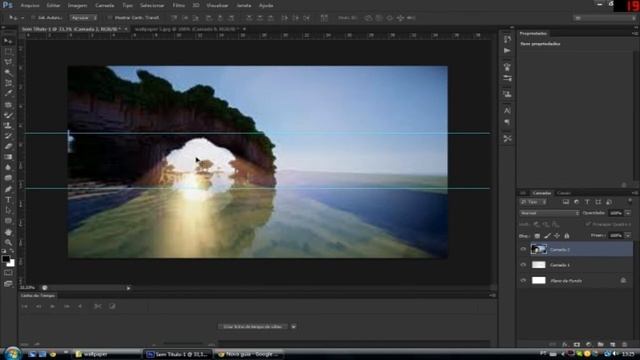Select the Crop tool
Image resolution: width=640 pixels, height=360 pixels.
8,83
